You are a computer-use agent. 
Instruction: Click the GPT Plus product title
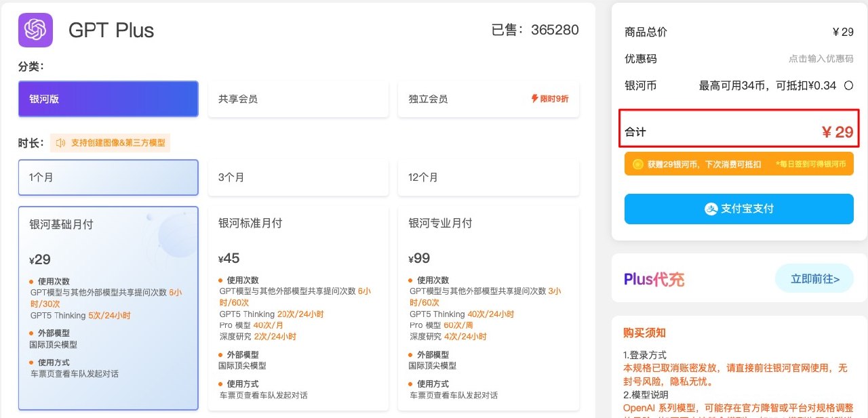tap(111, 30)
